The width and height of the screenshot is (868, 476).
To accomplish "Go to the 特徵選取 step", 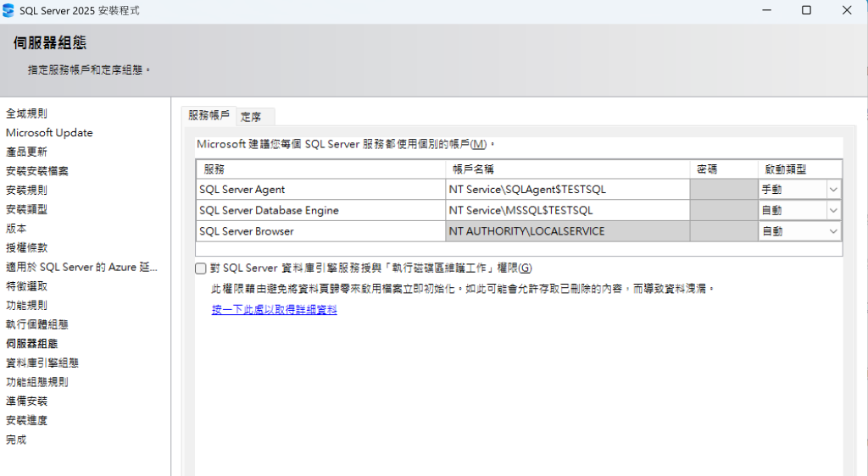I will pyautogui.click(x=26, y=286).
